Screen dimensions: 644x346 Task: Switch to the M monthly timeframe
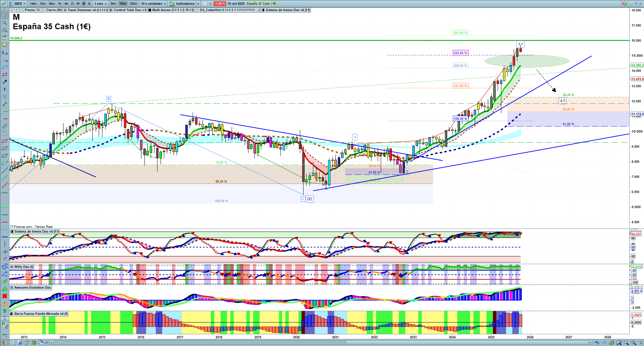[84, 4]
